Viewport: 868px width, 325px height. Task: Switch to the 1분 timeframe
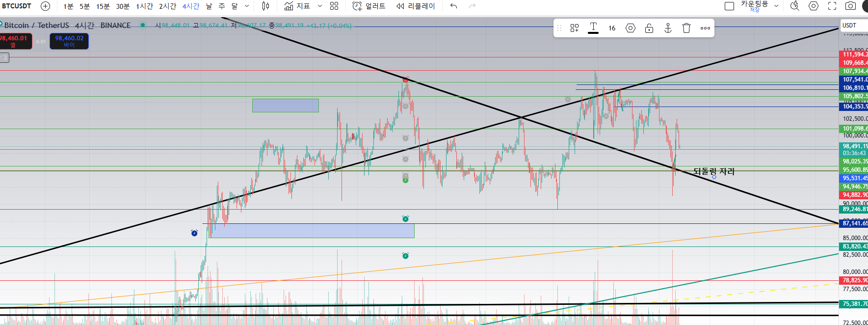(x=68, y=6)
